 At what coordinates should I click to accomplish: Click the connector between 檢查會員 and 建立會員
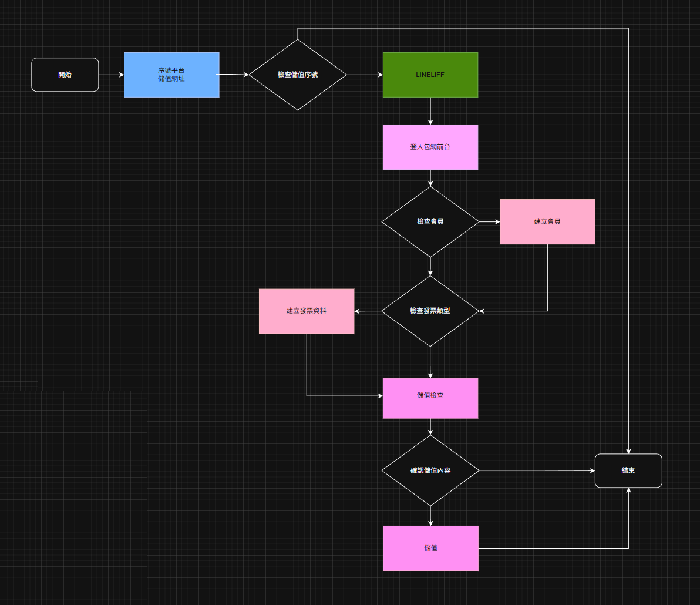tap(489, 222)
